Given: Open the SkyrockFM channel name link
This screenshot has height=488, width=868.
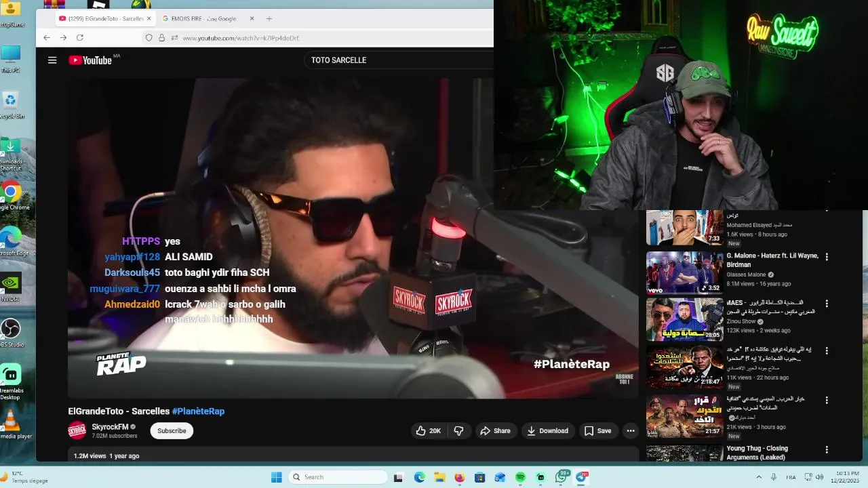Looking at the screenshot, I should point(110,427).
